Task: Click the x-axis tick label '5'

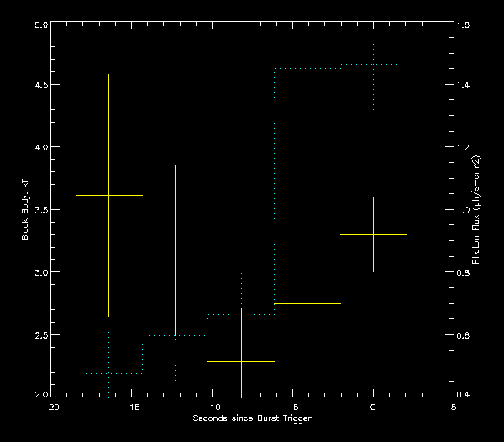Action: 454,406
